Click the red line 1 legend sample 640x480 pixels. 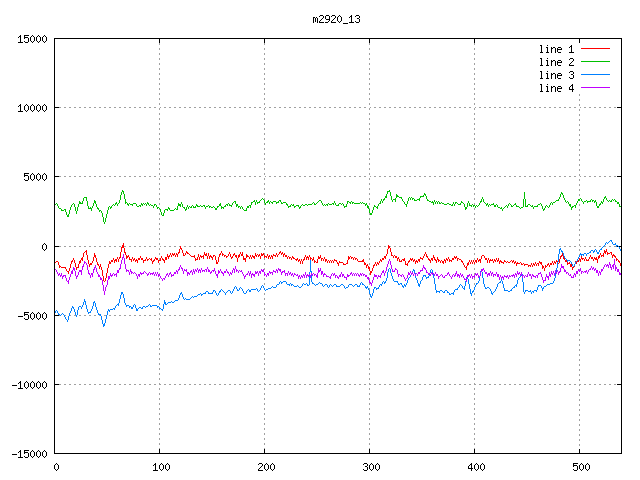[x=595, y=49]
